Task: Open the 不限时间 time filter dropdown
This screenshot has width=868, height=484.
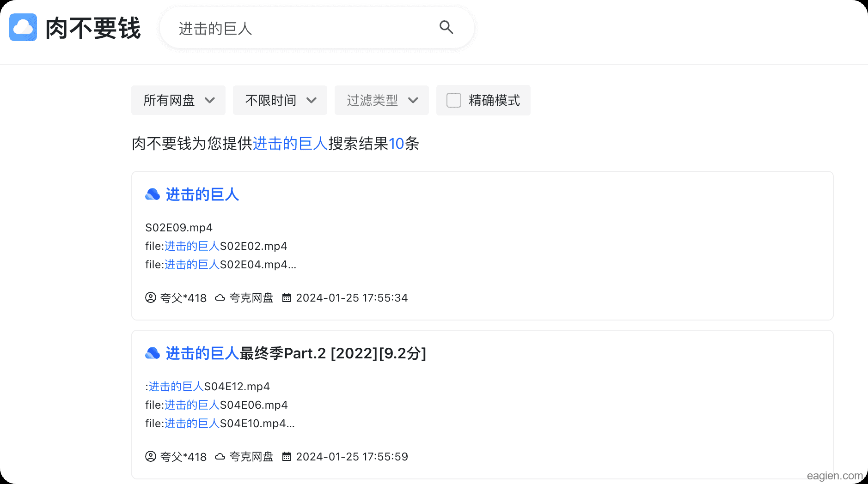Action: coord(280,100)
